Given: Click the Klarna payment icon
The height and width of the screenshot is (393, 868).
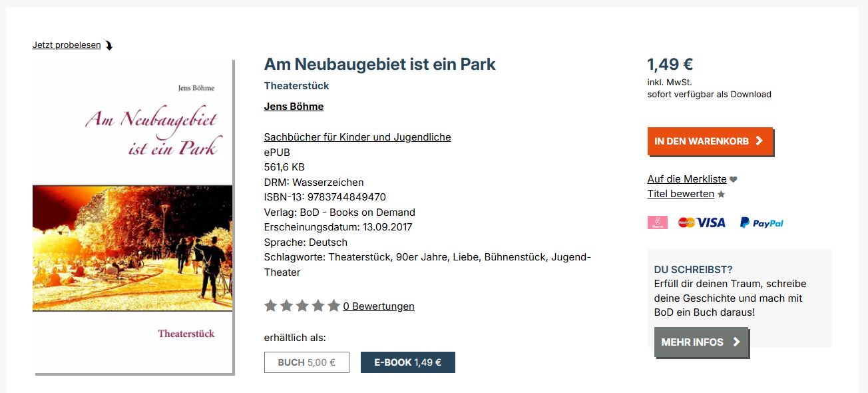Looking at the screenshot, I should pyautogui.click(x=657, y=222).
